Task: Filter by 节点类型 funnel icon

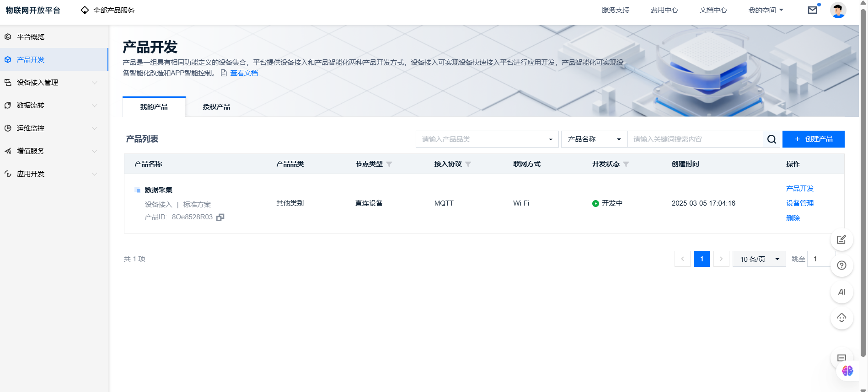Action: click(389, 164)
